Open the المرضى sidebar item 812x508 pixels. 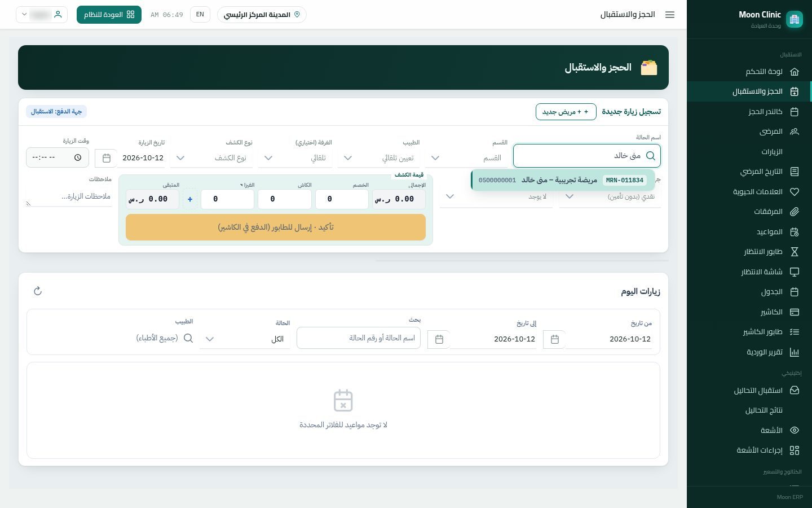(749, 132)
